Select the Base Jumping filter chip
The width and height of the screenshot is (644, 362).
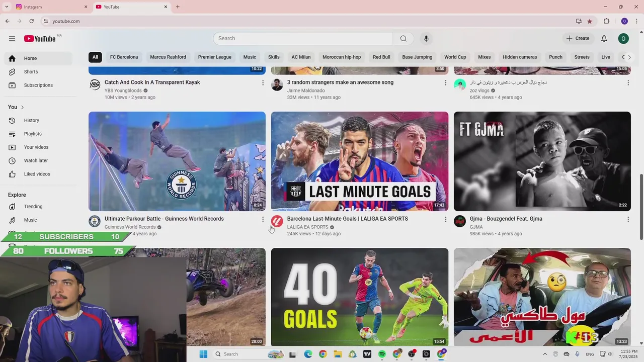click(x=417, y=57)
